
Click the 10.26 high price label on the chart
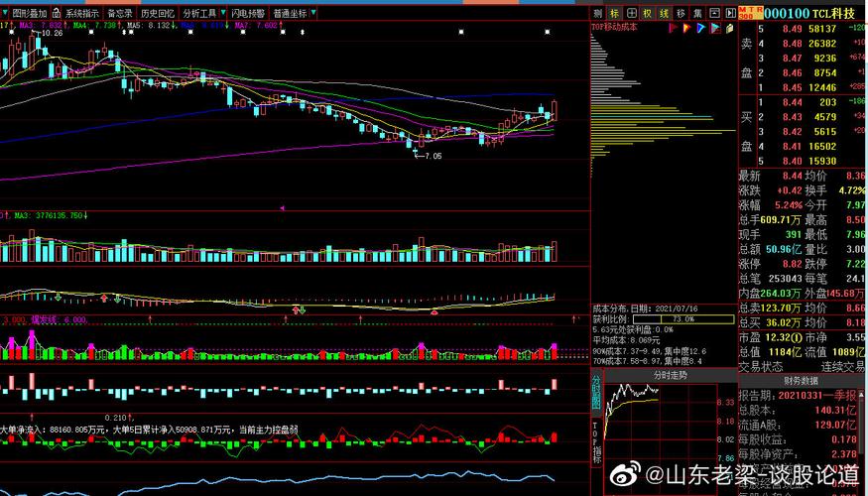click(x=52, y=33)
